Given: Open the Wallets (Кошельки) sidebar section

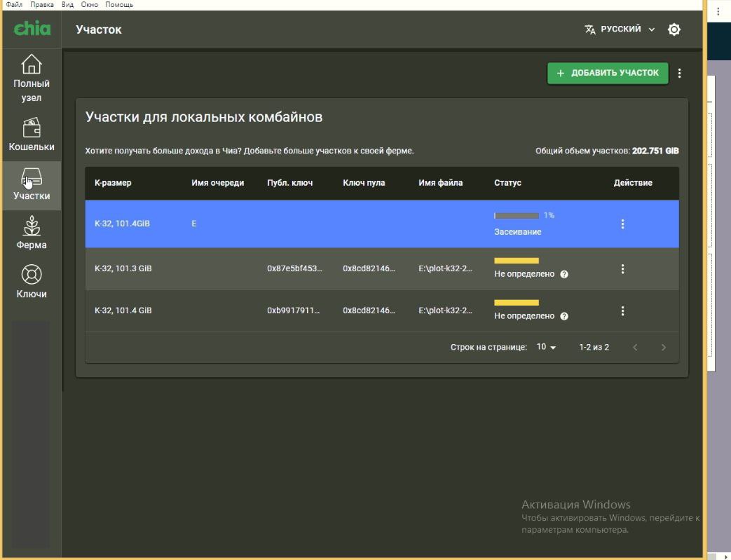Looking at the screenshot, I should click(x=32, y=135).
